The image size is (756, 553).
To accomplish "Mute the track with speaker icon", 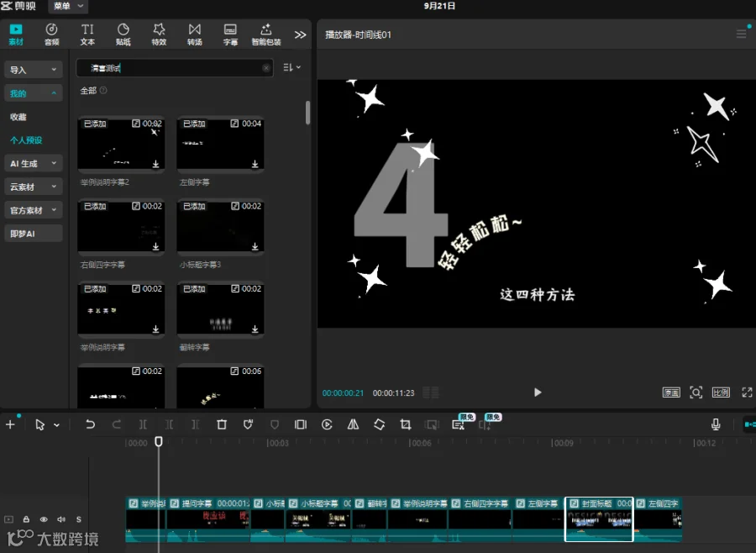I will pyautogui.click(x=61, y=519).
